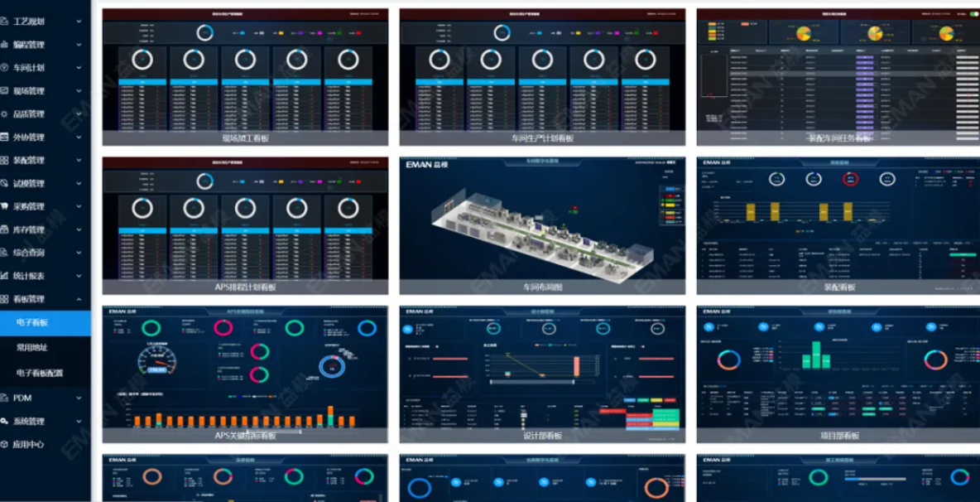This screenshot has width=980, height=502.
Task: Expand the 车间计划 chevron arrow
Action: click(79, 68)
